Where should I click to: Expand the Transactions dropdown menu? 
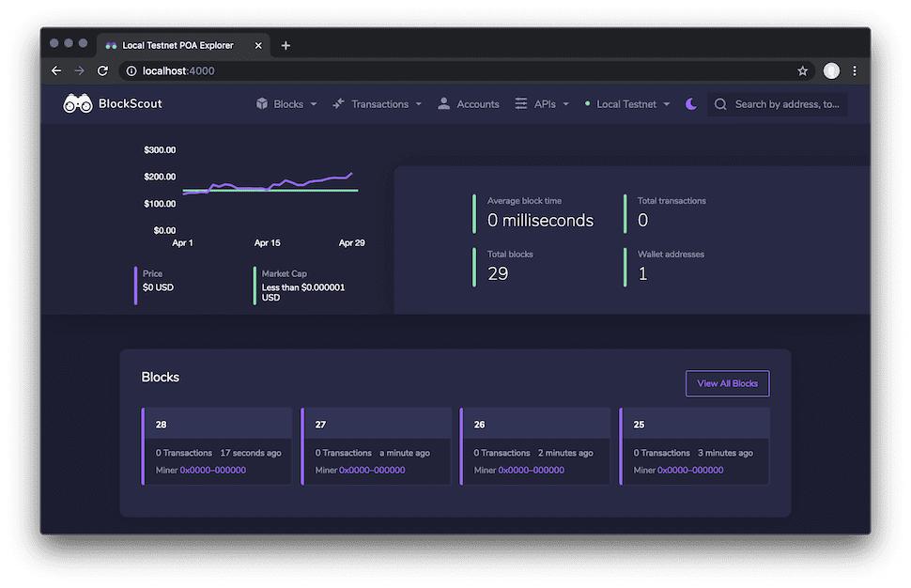[x=377, y=104]
